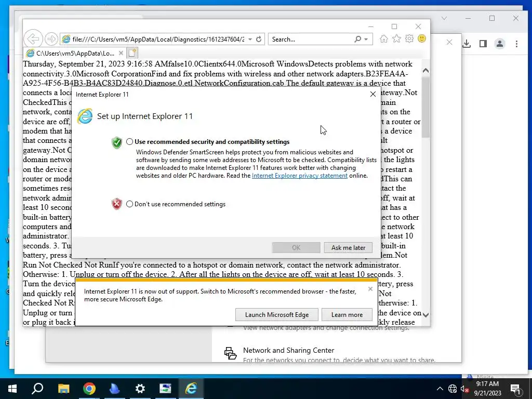Select the C:\Users\vm5\AppData\Lo... tab
Image resolution: width=532 pixels, height=399 pixels.
(x=74, y=54)
